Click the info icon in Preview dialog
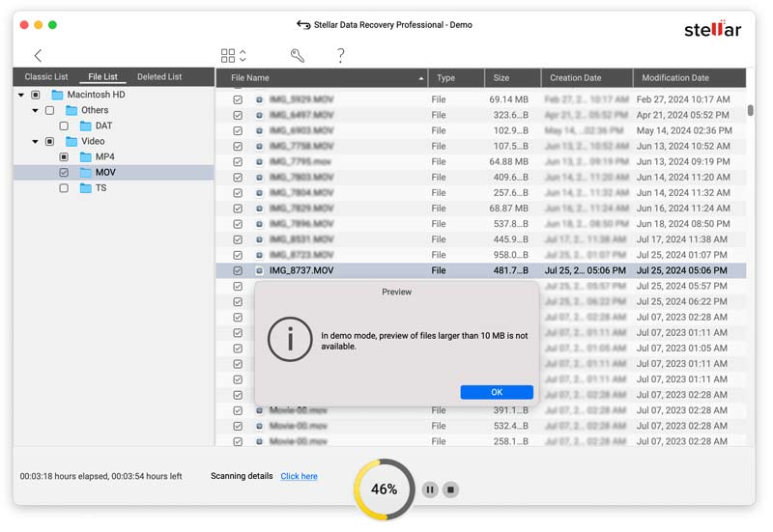 point(290,340)
